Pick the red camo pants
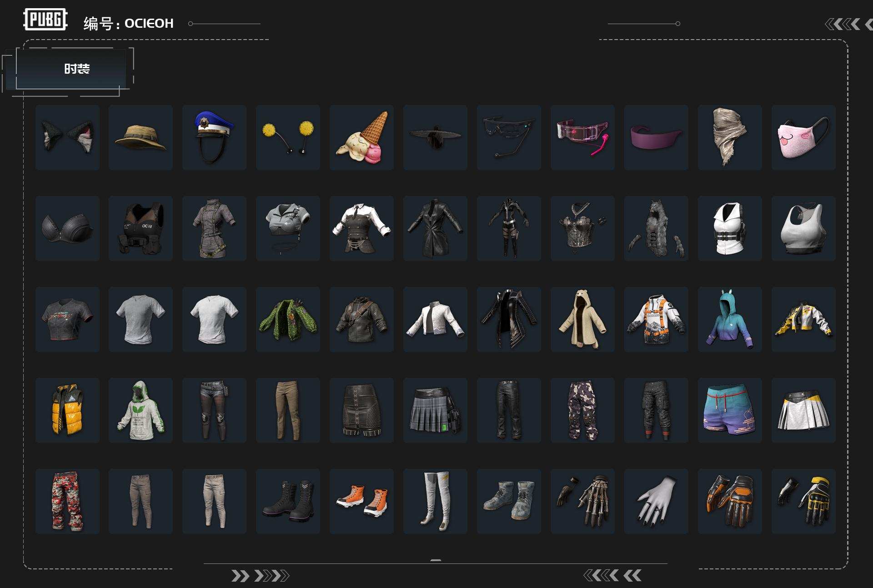 67,501
